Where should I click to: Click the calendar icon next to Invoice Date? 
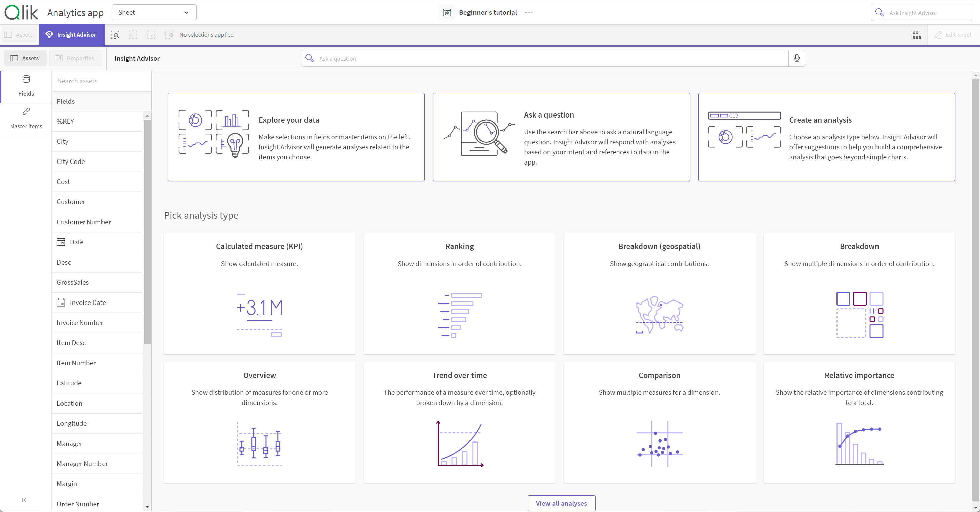tap(61, 302)
